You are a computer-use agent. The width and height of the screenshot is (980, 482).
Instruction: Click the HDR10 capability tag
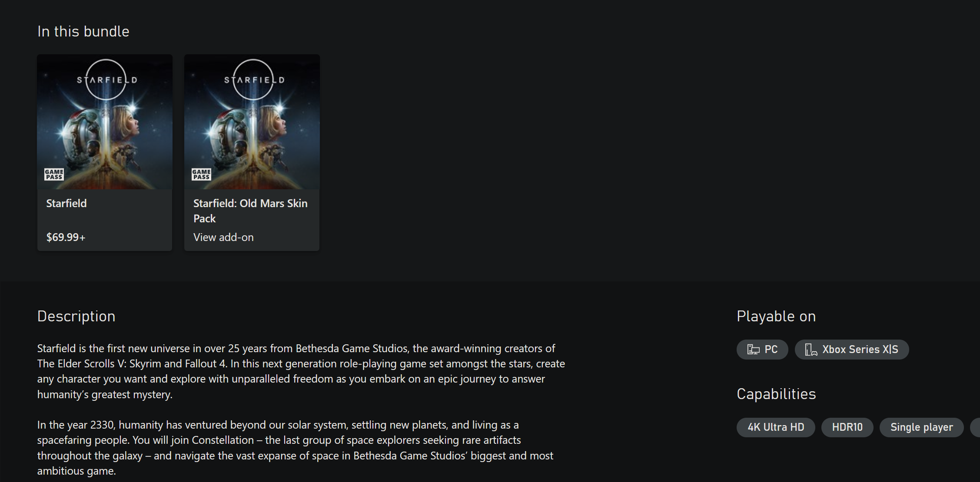847,427
